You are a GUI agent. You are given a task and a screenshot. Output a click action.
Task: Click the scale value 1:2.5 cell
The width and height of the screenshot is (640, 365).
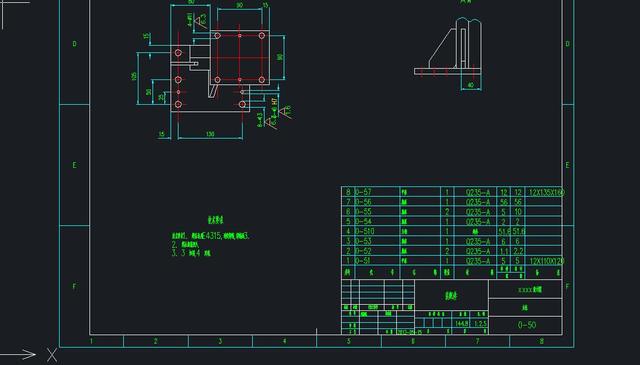[x=480, y=323]
